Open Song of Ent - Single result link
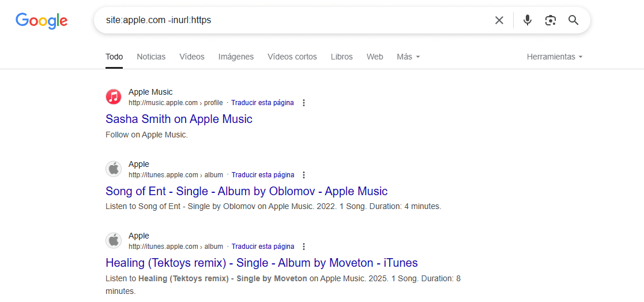Viewport: 644px width, 302px height. pos(246,191)
